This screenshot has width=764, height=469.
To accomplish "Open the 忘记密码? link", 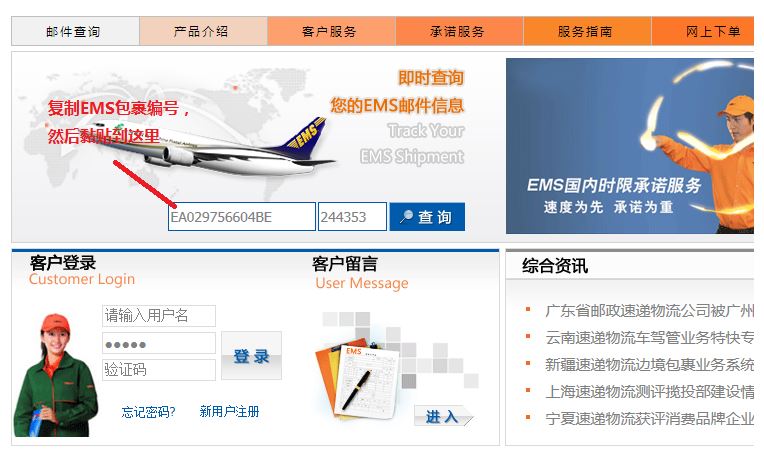I will point(148,412).
